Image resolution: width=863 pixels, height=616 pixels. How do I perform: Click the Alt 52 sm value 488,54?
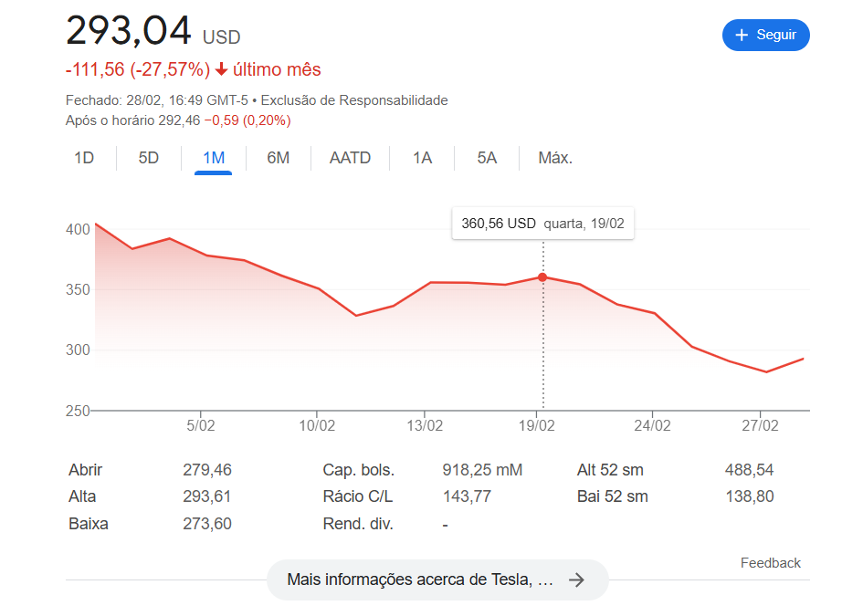click(x=749, y=470)
